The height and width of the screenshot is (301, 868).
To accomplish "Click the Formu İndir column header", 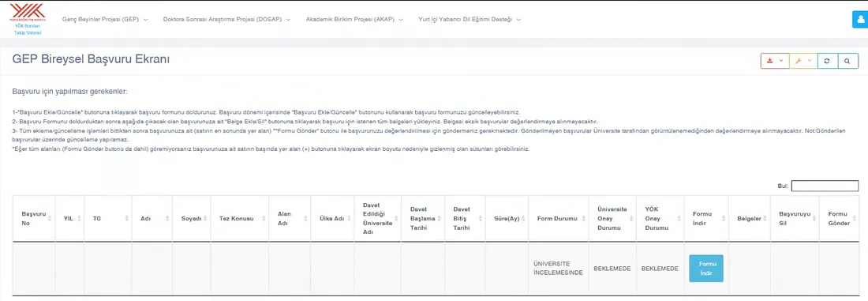I will click(706, 218).
